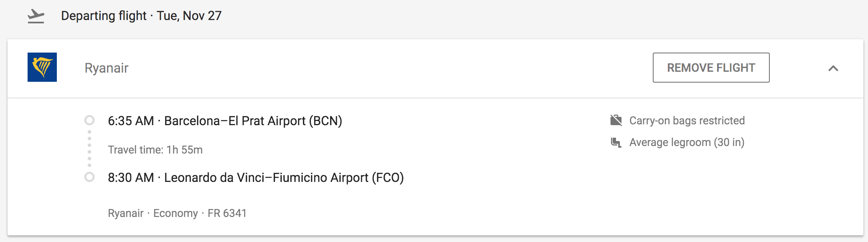Collapse flight details with chevron arrow

(x=833, y=68)
